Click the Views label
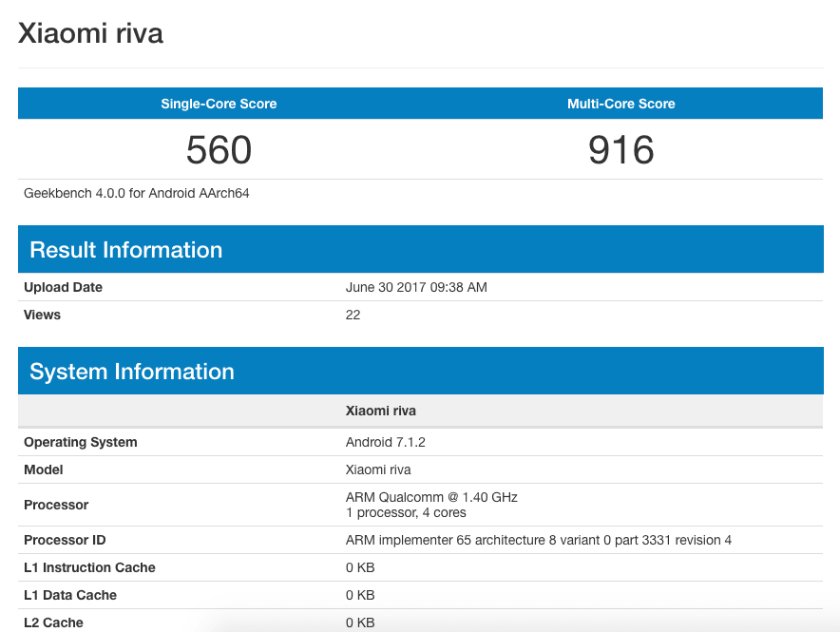The height and width of the screenshot is (632, 840). [43, 315]
